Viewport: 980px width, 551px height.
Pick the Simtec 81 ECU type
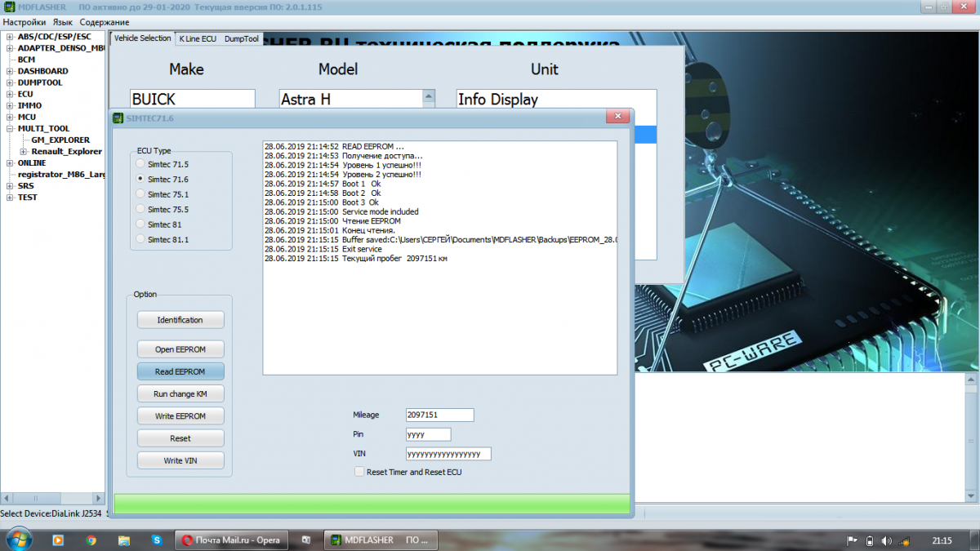click(140, 224)
